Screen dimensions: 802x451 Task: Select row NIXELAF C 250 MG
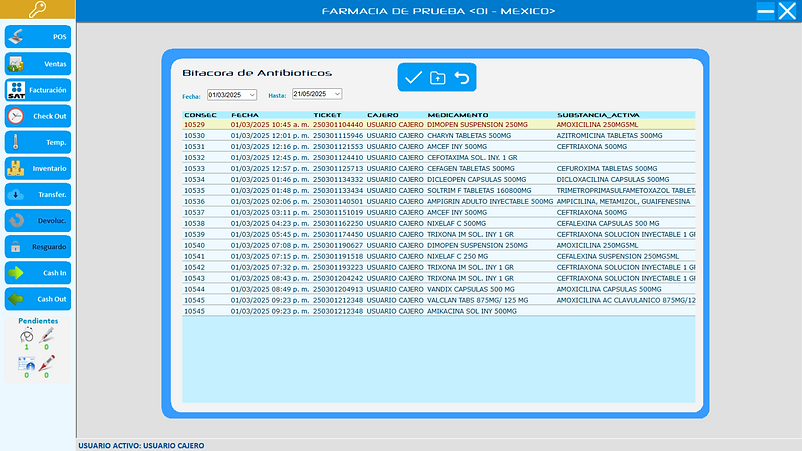[x=438, y=256]
